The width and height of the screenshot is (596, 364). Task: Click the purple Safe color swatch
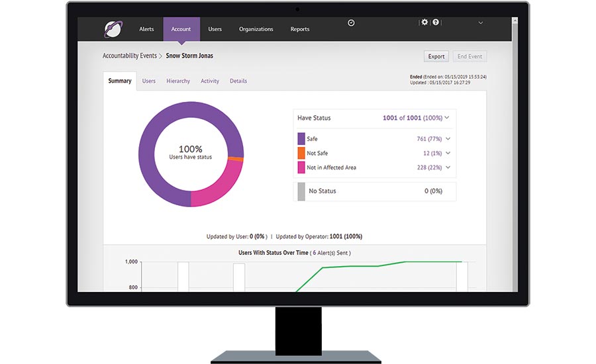tap(301, 139)
